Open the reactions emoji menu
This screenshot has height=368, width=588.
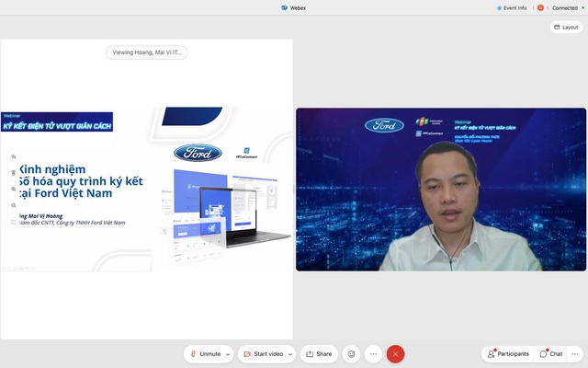351,353
